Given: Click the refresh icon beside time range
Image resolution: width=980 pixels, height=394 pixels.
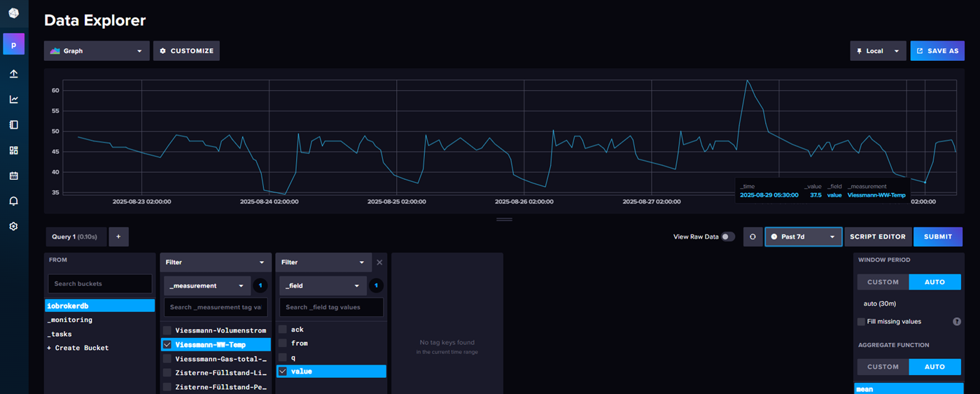Looking at the screenshot, I should point(752,237).
